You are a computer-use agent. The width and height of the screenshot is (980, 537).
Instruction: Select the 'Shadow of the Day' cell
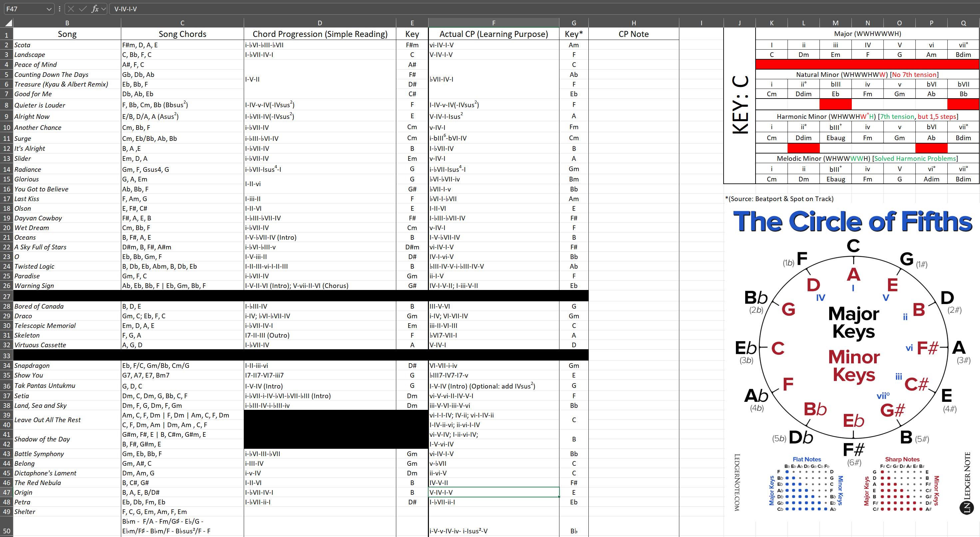click(x=67, y=439)
